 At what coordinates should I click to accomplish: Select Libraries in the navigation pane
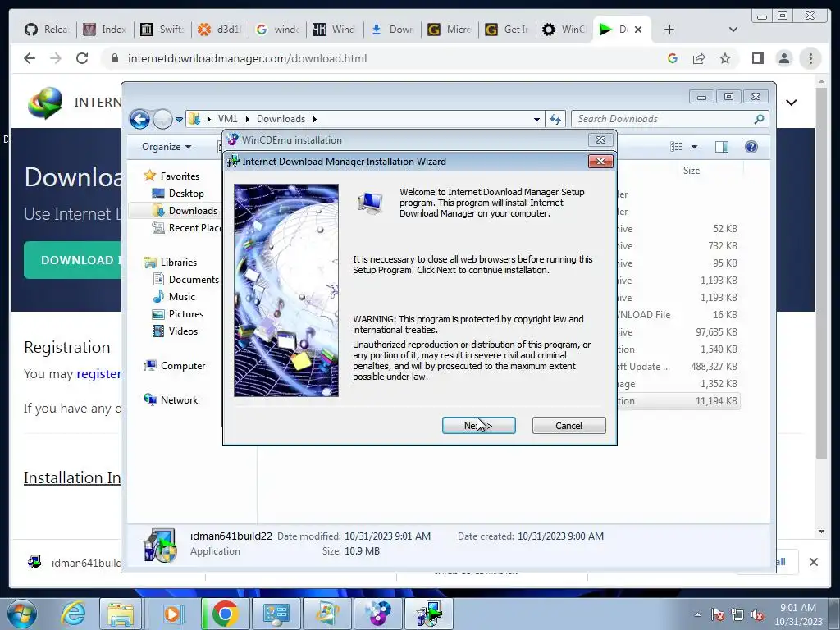point(178,262)
